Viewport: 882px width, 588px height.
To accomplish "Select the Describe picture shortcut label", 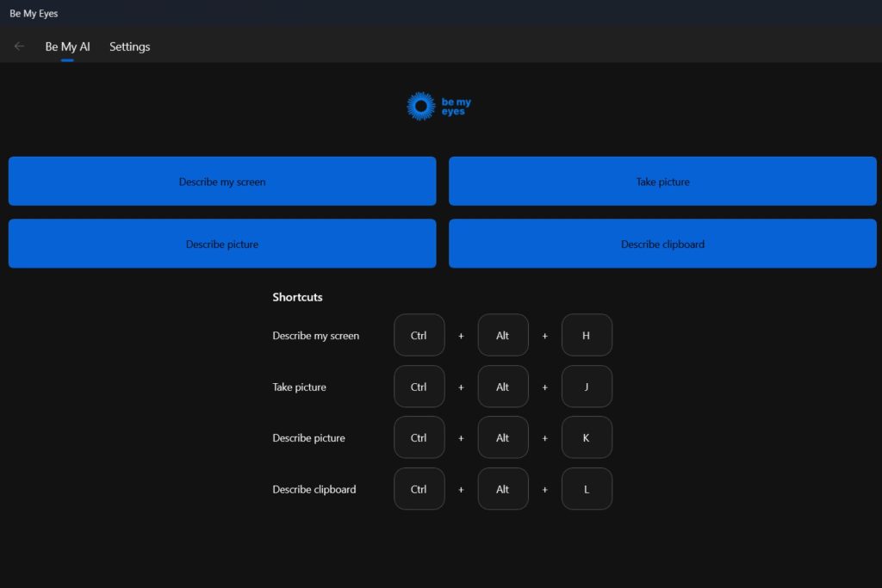I will [x=309, y=438].
